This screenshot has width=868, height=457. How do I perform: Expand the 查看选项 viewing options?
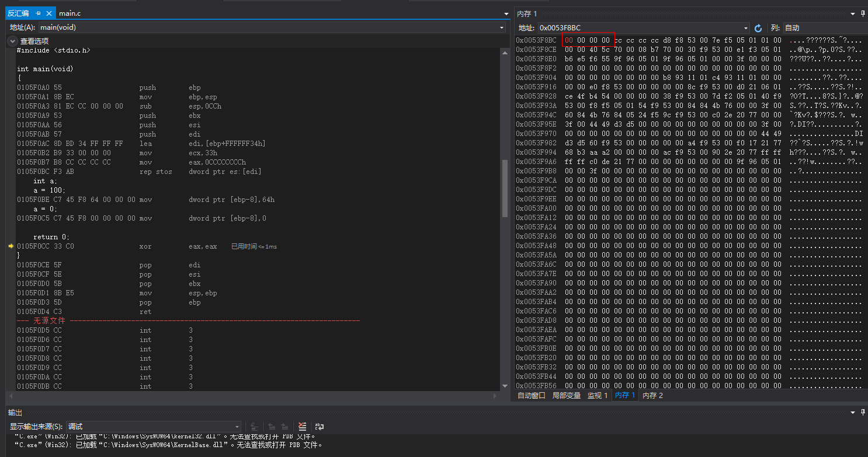coord(12,41)
